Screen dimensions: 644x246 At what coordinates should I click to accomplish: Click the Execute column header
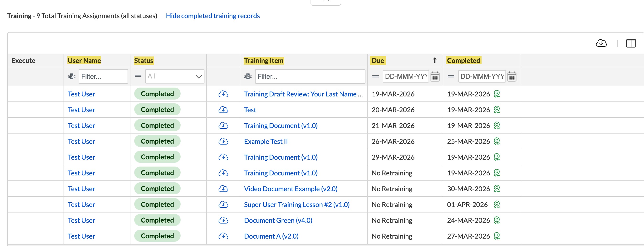(x=23, y=60)
